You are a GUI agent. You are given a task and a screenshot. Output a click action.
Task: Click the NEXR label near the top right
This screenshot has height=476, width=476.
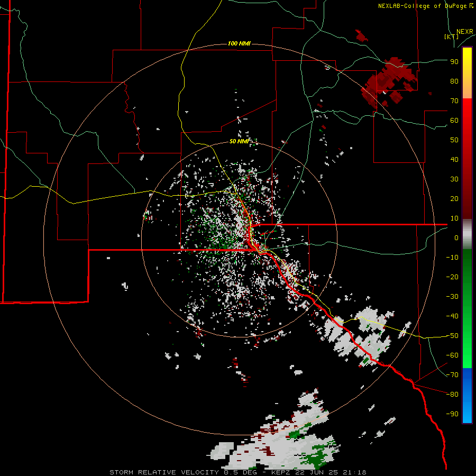coord(464,32)
